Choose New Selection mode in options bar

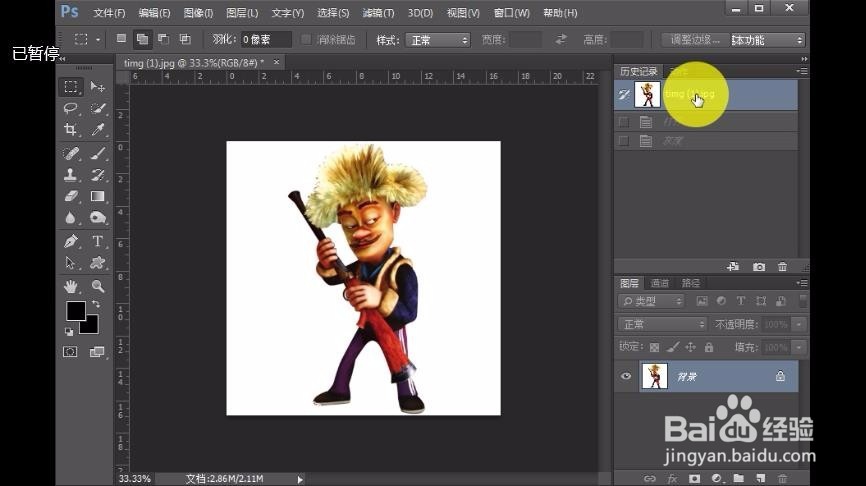tap(122, 39)
